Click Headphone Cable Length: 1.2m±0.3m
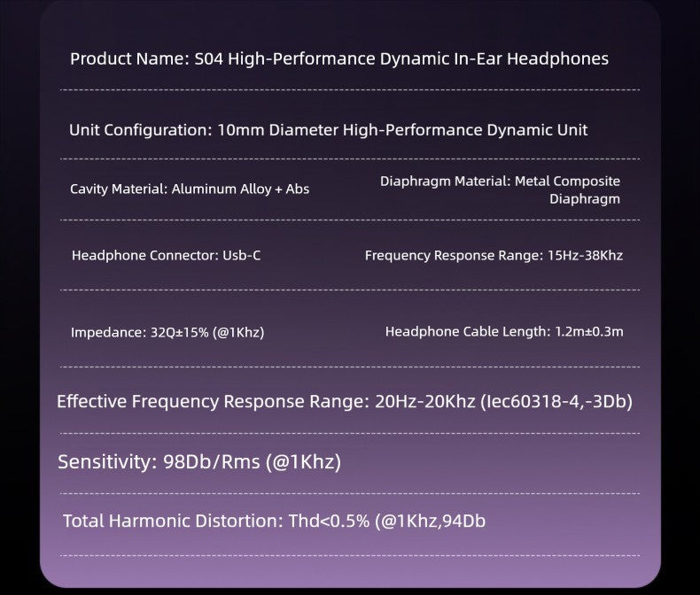This screenshot has height=595, width=700. point(504,331)
